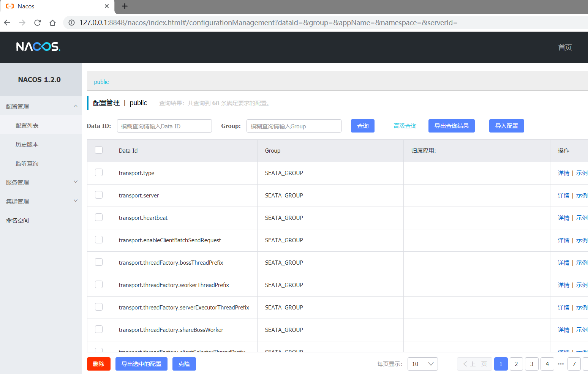Click the Group search field
This screenshot has height=374, width=588.
point(294,126)
